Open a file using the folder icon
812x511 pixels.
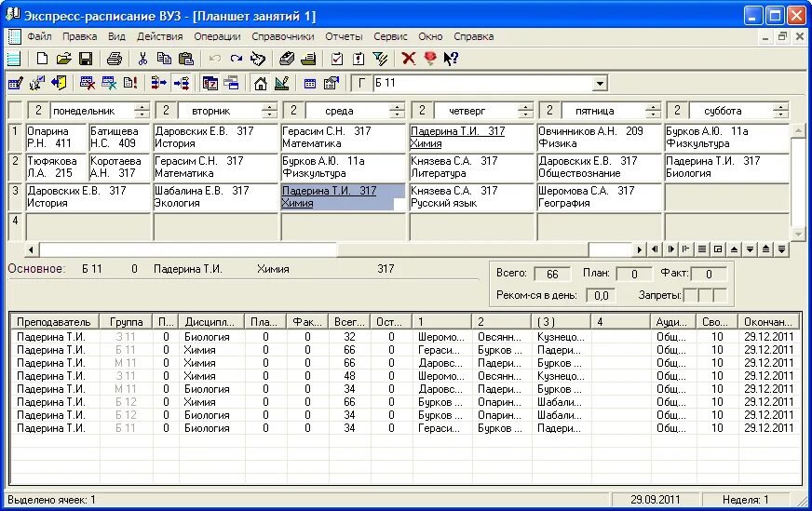63,59
